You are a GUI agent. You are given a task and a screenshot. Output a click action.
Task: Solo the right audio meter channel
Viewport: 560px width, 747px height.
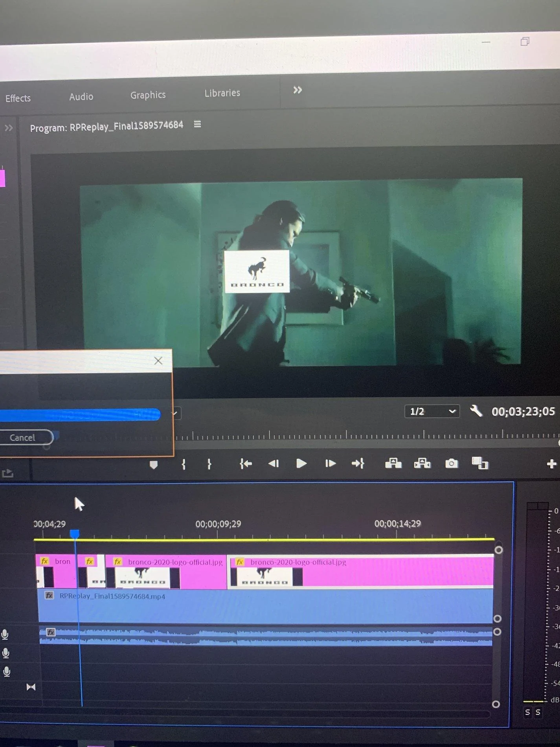(x=538, y=712)
